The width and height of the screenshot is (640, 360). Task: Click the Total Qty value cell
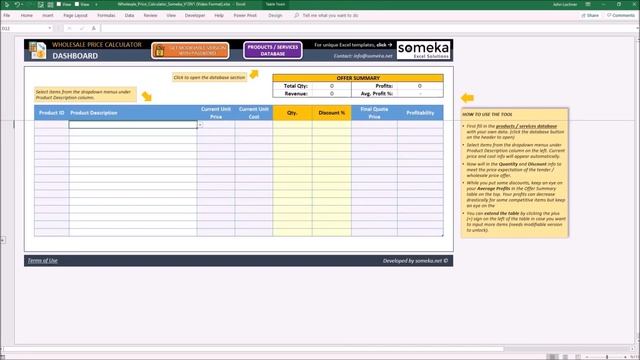click(x=331, y=86)
